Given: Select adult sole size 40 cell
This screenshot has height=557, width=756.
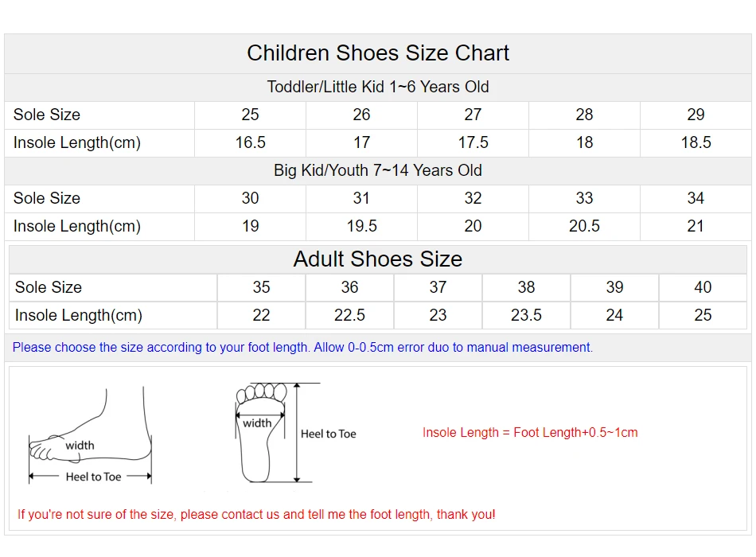Looking at the screenshot, I should coord(703,287).
